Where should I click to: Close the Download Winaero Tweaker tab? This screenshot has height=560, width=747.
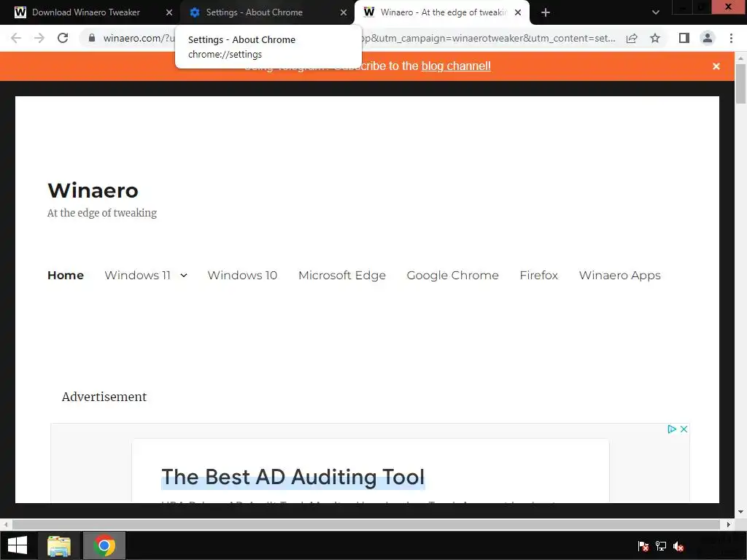coord(169,12)
